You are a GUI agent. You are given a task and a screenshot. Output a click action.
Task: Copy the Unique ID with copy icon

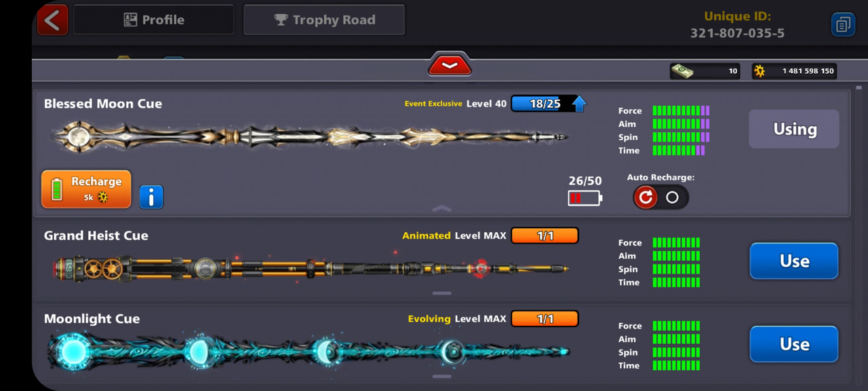click(843, 24)
